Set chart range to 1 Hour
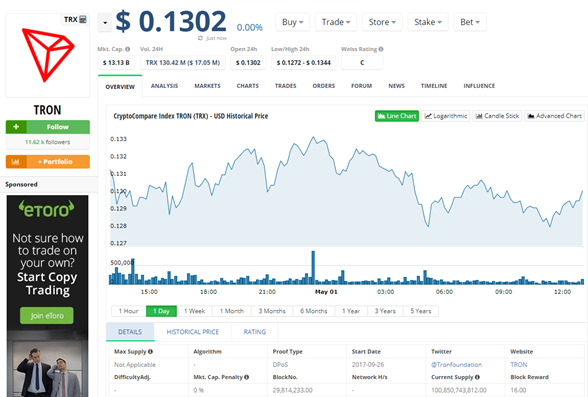Screen dimensions: 588x397 pos(129,311)
